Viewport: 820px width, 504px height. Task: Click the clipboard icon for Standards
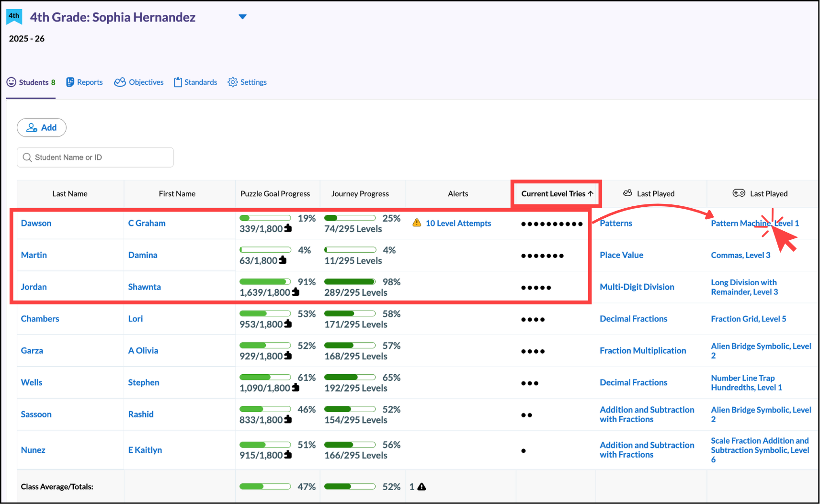178,82
